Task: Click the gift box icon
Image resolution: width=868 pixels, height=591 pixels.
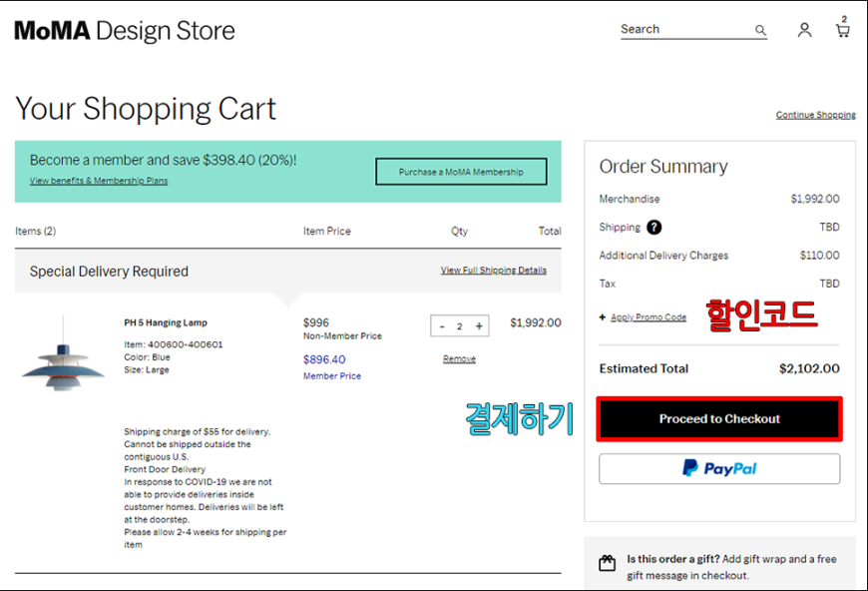Action: click(607, 563)
